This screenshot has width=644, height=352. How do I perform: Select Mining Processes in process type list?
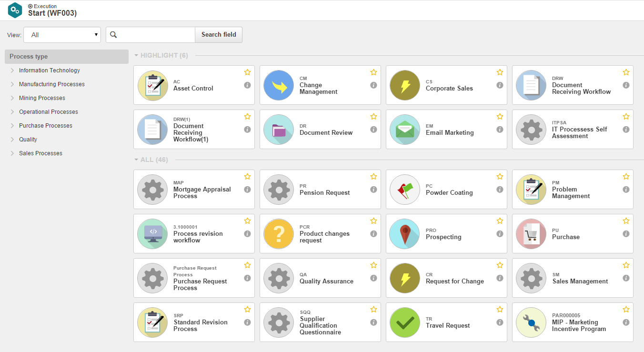[42, 98]
